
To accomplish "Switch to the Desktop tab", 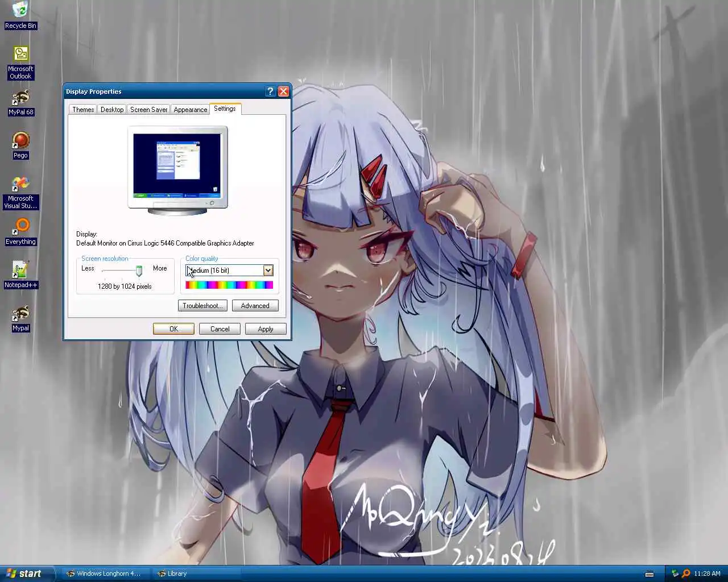I will click(x=112, y=110).
